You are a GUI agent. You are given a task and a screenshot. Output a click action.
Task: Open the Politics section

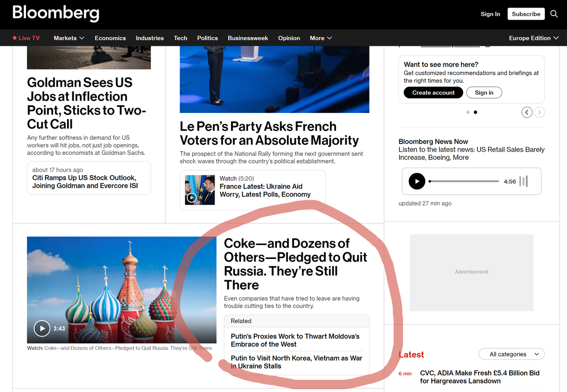207,38
